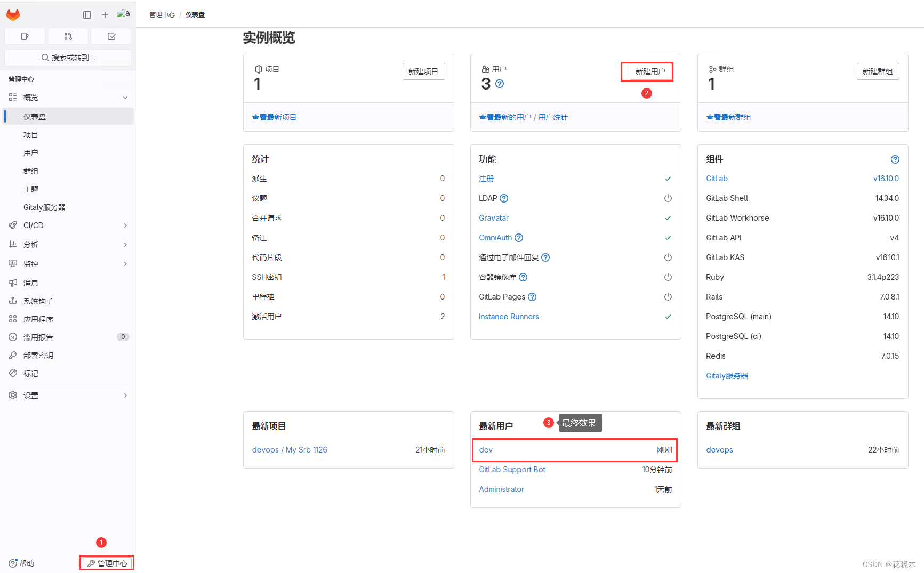Open 标记 in the sidebar
This screenshot has width=924, height=573.
click(68, 374)
